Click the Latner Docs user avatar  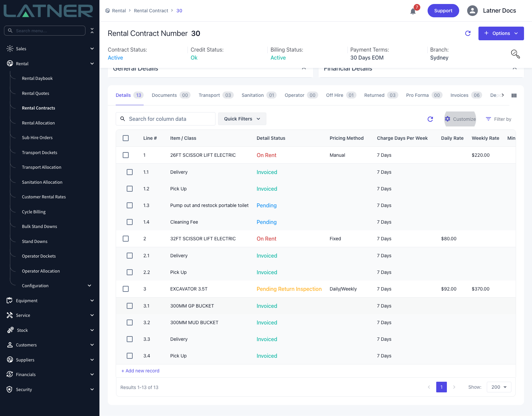(472, 11)
